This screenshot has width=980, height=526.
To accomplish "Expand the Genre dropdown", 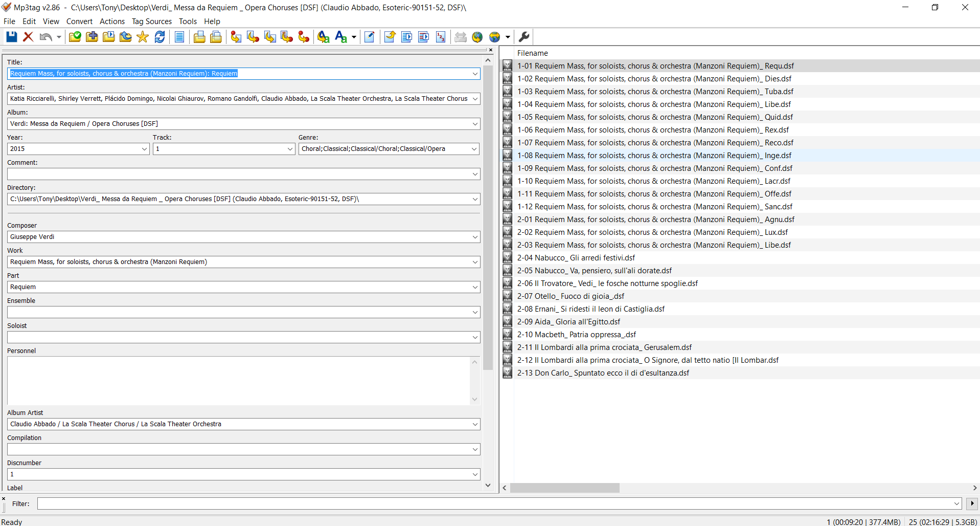I will click(474, 149).
